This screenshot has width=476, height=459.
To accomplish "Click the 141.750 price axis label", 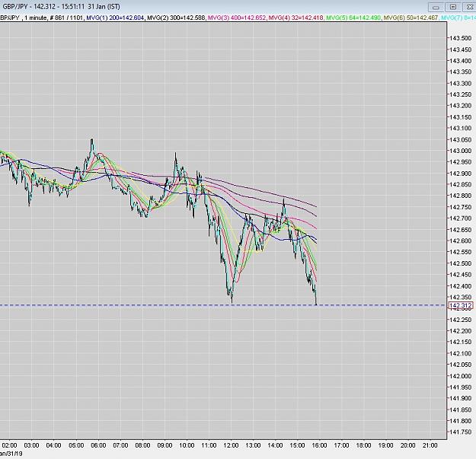I will (x=461, y=432).
